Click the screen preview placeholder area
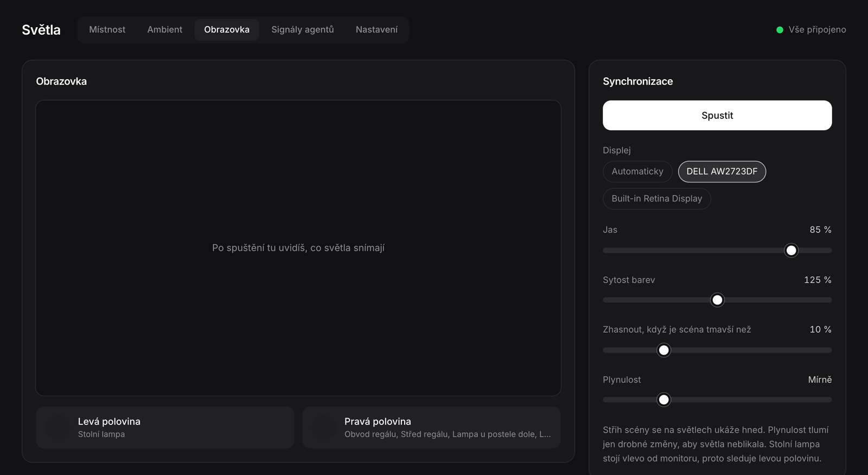Viewport: 868px width, 475px height. (298, 248)
